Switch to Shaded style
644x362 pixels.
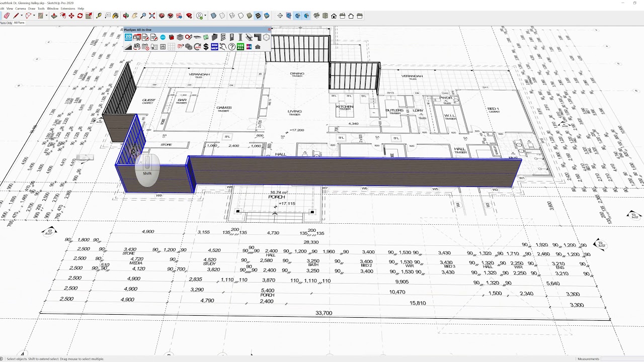point(249,16)
